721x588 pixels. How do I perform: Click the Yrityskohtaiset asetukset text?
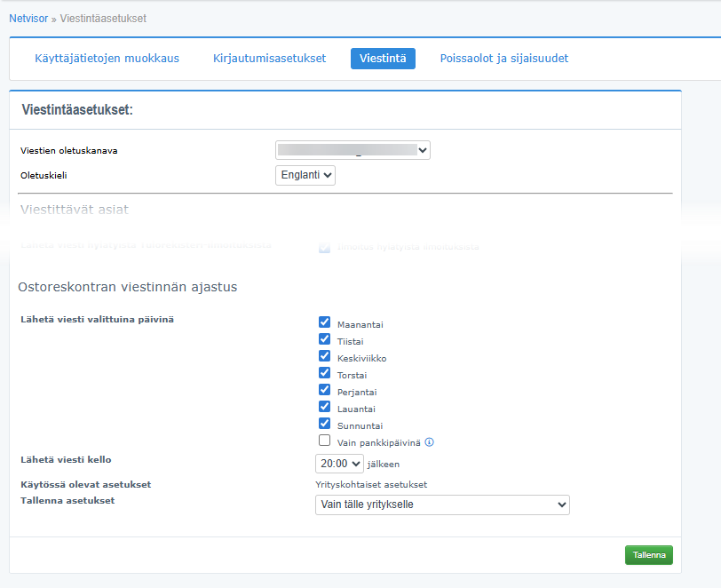(371, 484)
